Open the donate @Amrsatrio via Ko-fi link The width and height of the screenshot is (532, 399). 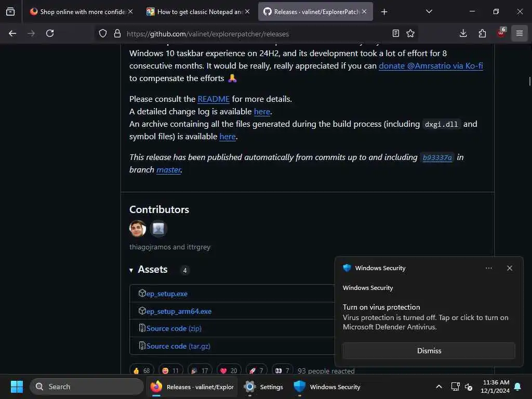coord(431,66)
